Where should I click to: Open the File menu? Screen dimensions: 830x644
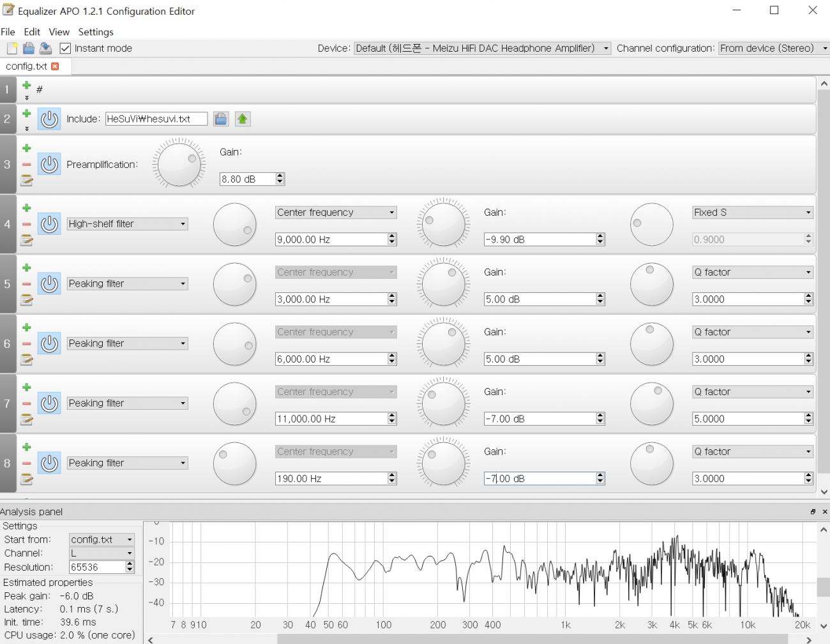point(8,32)
